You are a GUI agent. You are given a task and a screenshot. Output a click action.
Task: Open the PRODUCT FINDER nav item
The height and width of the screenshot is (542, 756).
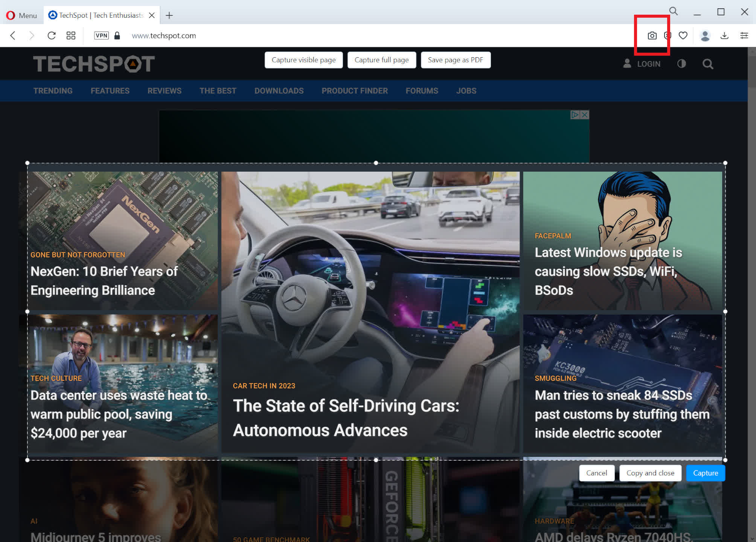click(x=355, y=91)
